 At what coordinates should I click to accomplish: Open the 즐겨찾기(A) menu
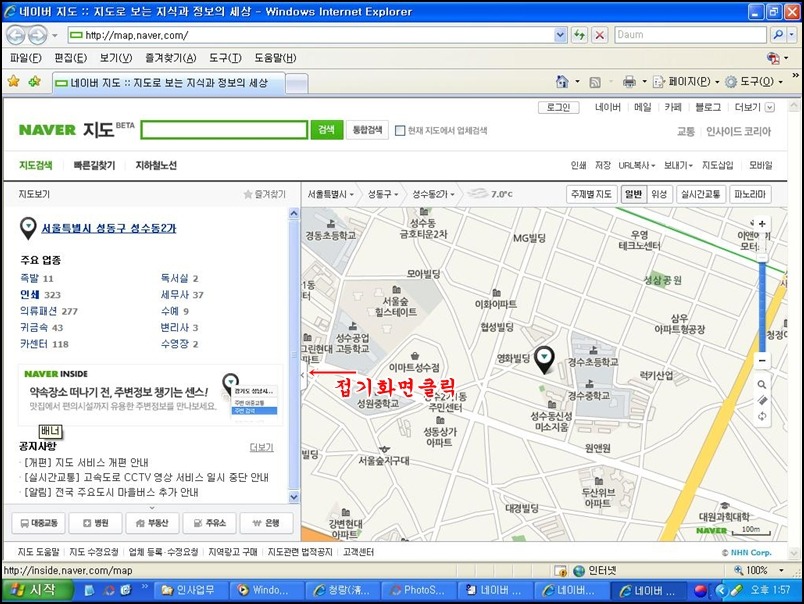tap(170, 58)
